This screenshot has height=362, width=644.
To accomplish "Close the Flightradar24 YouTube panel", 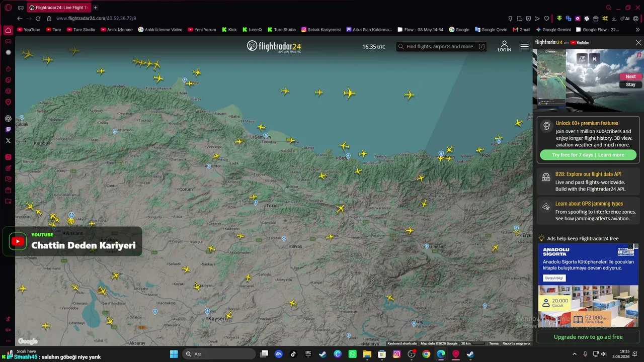I will tap(638, 43).
